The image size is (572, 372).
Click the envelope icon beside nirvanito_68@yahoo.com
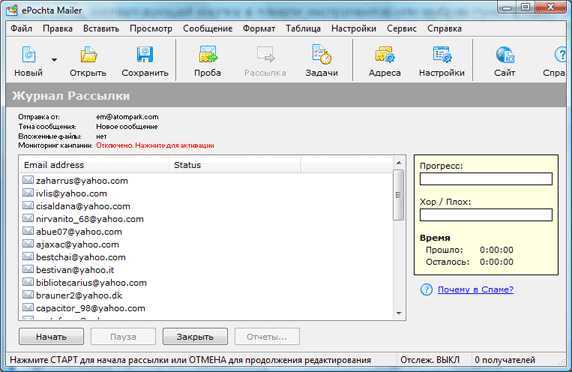[28, 218]
